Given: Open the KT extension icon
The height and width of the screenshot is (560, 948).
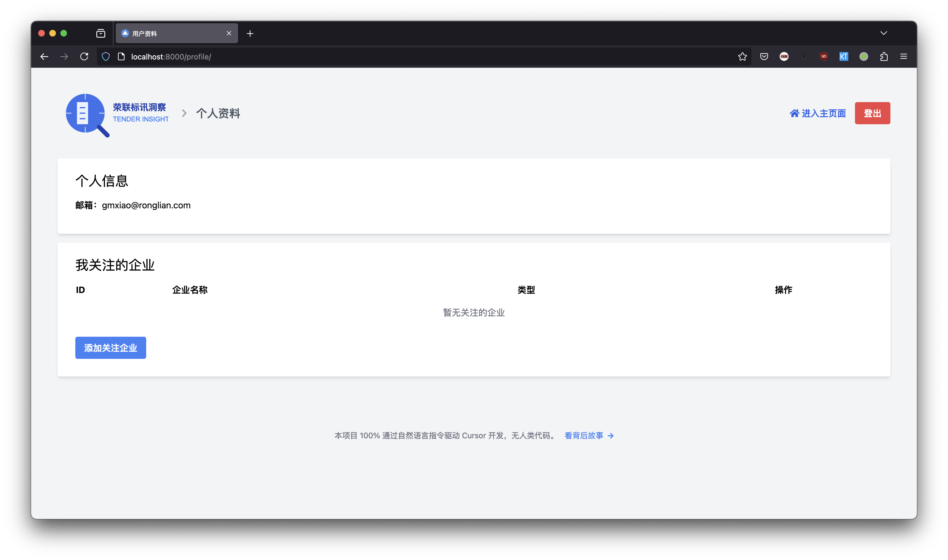Looking at the screenshot, I should 843,57.
